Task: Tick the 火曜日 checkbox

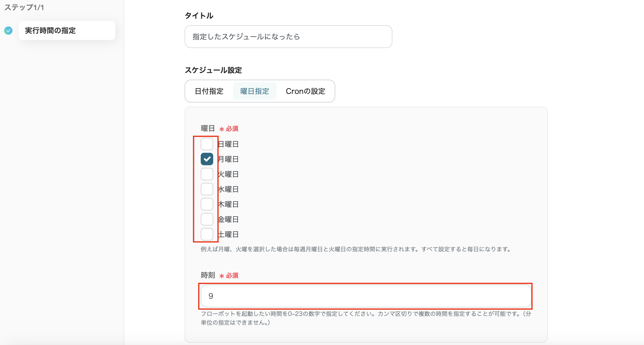Action: point(207,174)
